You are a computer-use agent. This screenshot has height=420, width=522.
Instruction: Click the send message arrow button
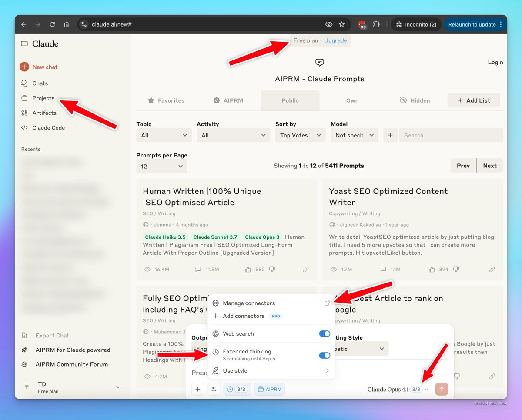click(x=442, y=389)
